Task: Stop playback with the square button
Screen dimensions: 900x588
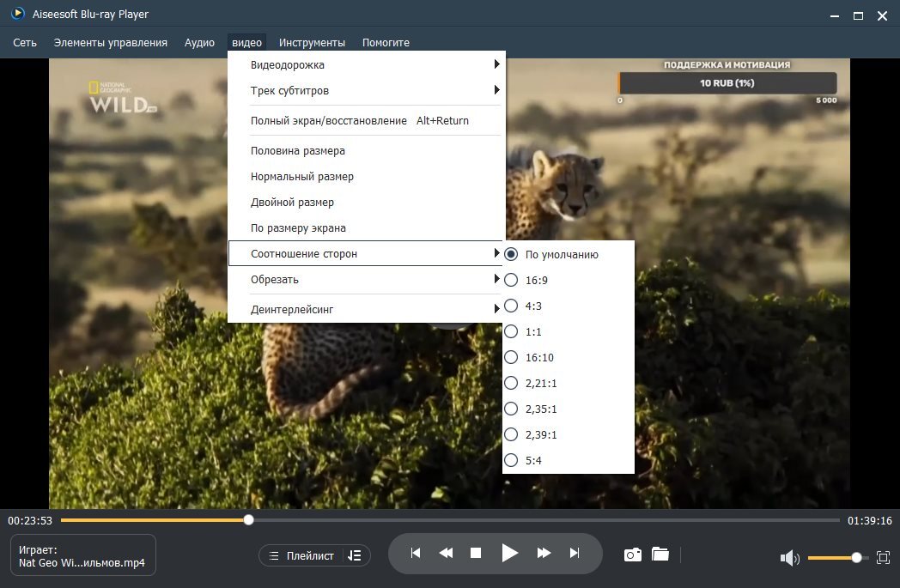Action: point(476,553)
